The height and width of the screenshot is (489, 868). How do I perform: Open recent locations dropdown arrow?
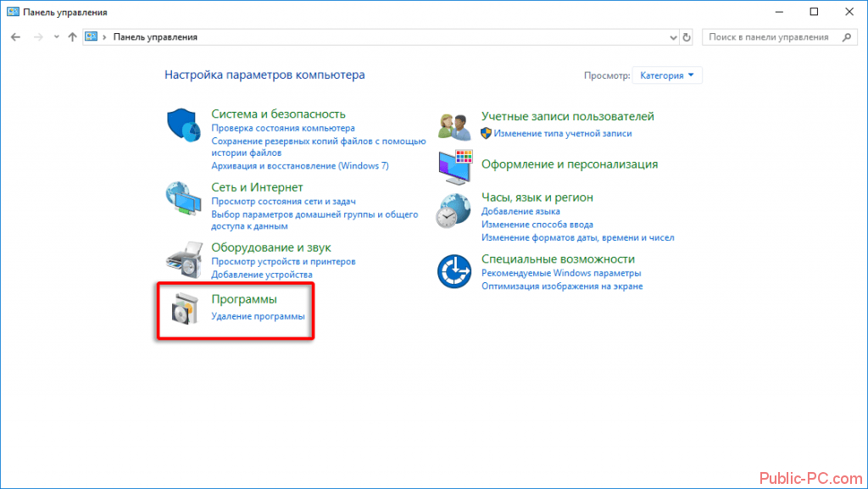56,37
